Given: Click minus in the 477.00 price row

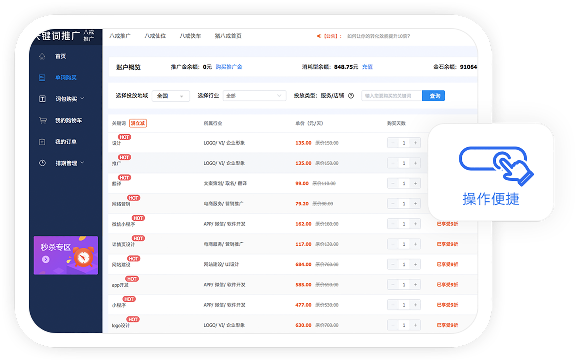Looking at the screenshot, I should pos(393,305).
